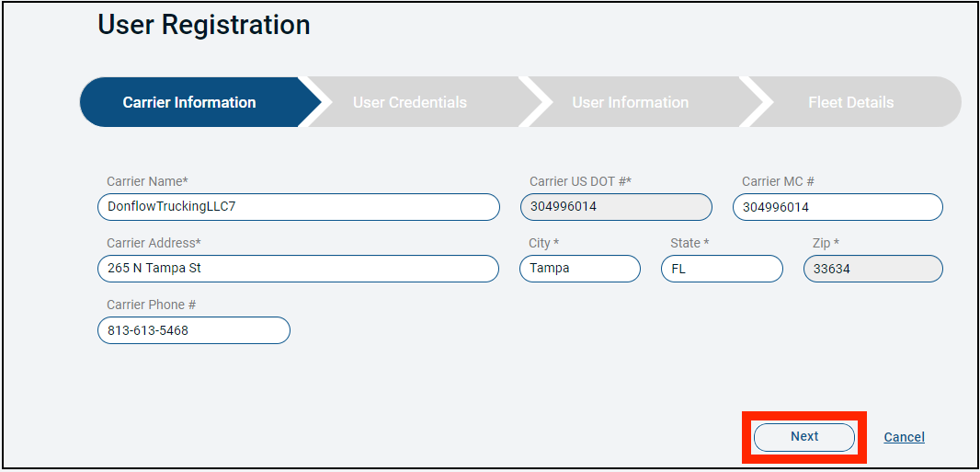980x472 pixels.
Task: Select the Carrier Information step
Action: click(189, 102)
